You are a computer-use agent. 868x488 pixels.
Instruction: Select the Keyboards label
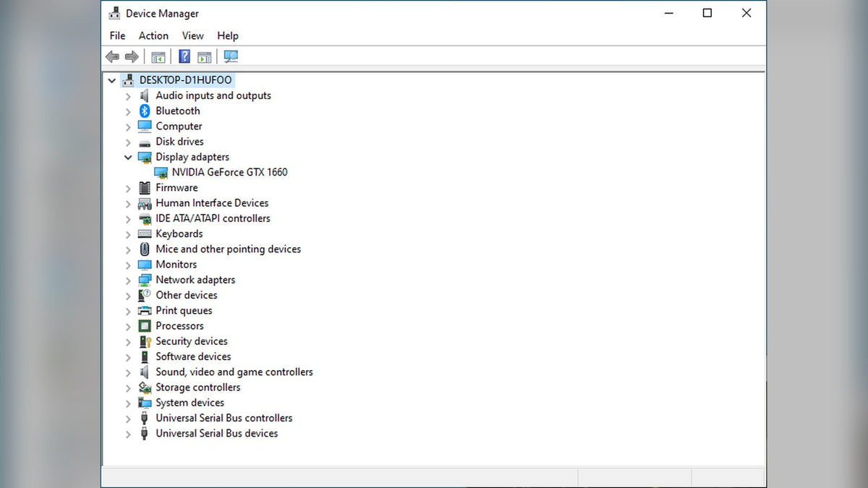coord(179,234)
